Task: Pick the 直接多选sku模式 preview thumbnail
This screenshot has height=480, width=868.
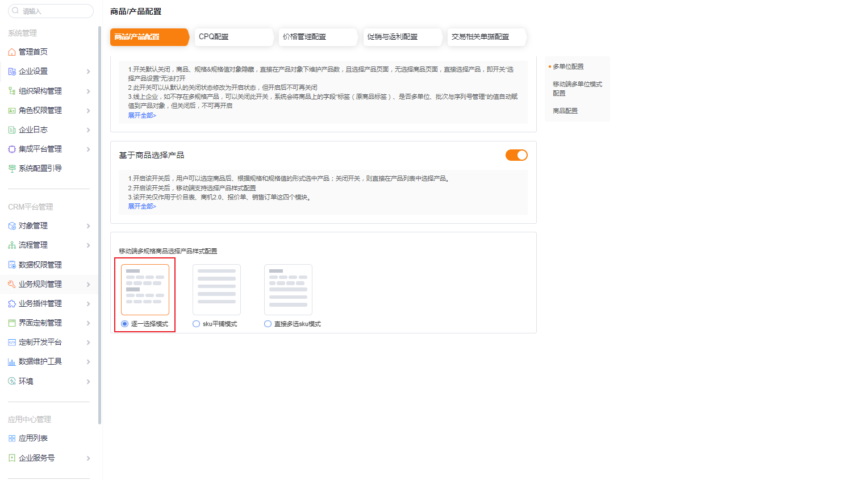Action: pyautogui.click(x=288, y=290)
